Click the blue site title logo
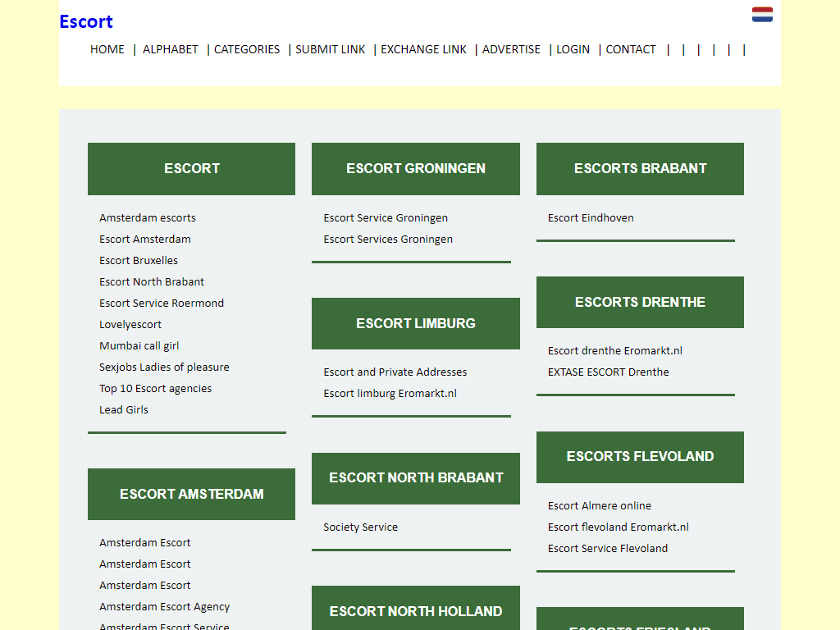 pos(86,21)
